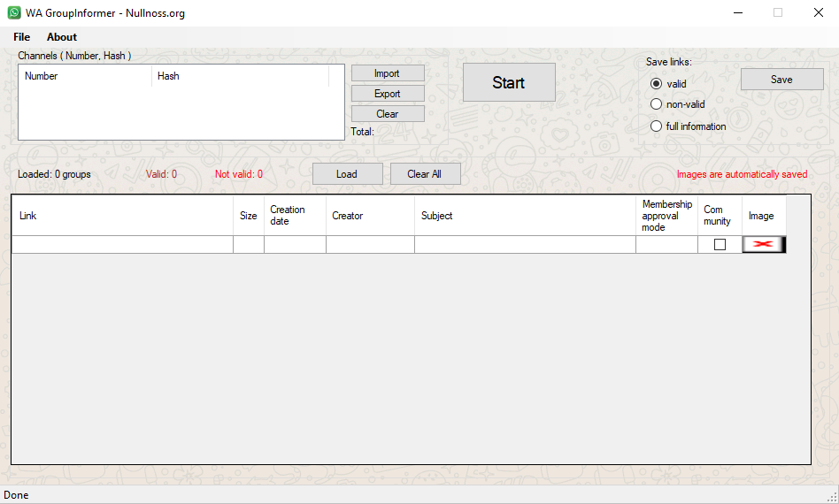Viewport: 839px width, 504px height.
Task: Toggle the Community checkbox in first row
Action: [x=720, y=245]
